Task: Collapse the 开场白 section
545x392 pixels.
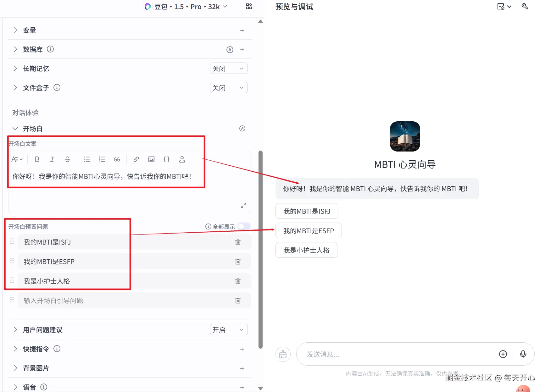Action: click(15, 129)
